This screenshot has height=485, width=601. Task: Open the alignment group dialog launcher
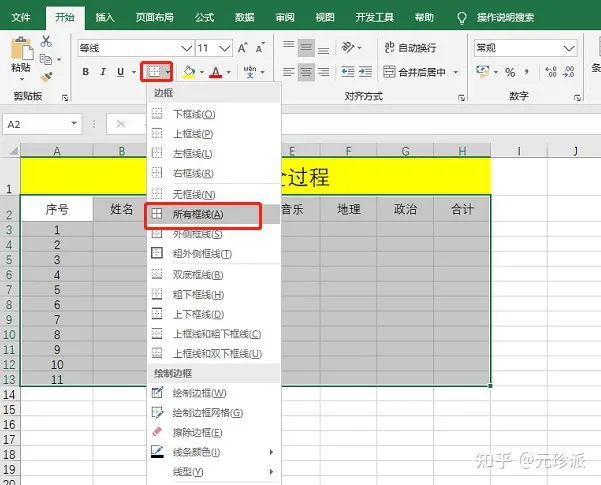point(461,98)
